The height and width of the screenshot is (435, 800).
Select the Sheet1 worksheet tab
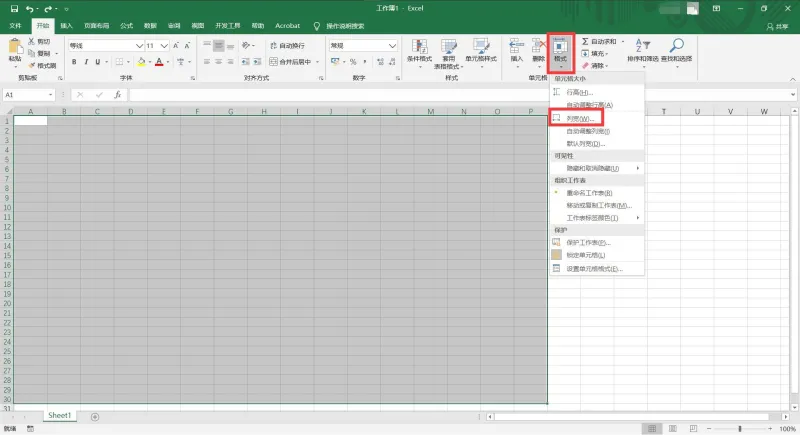(x=59, y=416)
